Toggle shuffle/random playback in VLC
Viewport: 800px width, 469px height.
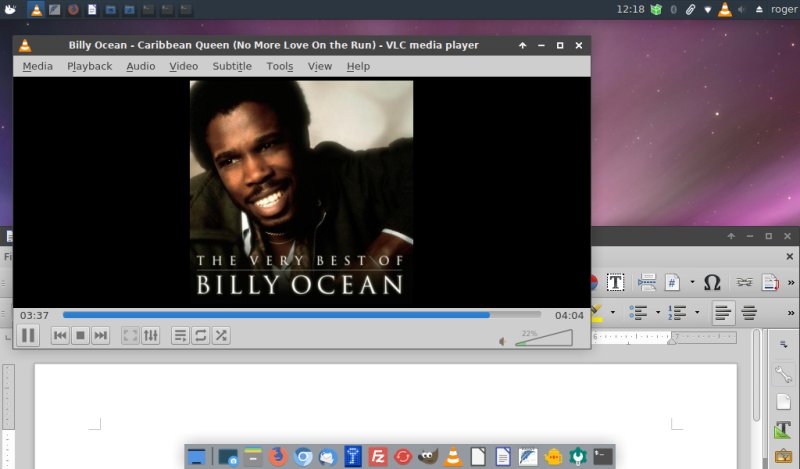221,336
